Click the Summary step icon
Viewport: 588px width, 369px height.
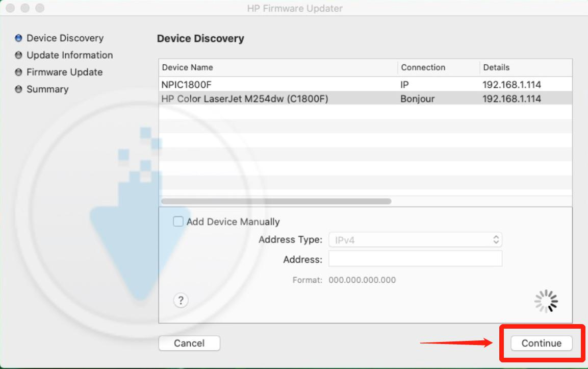[19, 89]
